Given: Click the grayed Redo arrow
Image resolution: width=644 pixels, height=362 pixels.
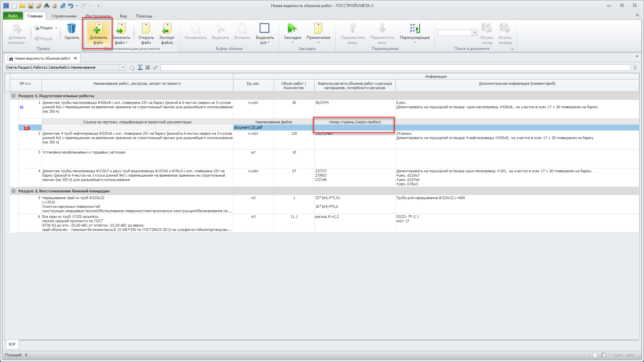Looking at the screenshot, I should click(83, 6).
